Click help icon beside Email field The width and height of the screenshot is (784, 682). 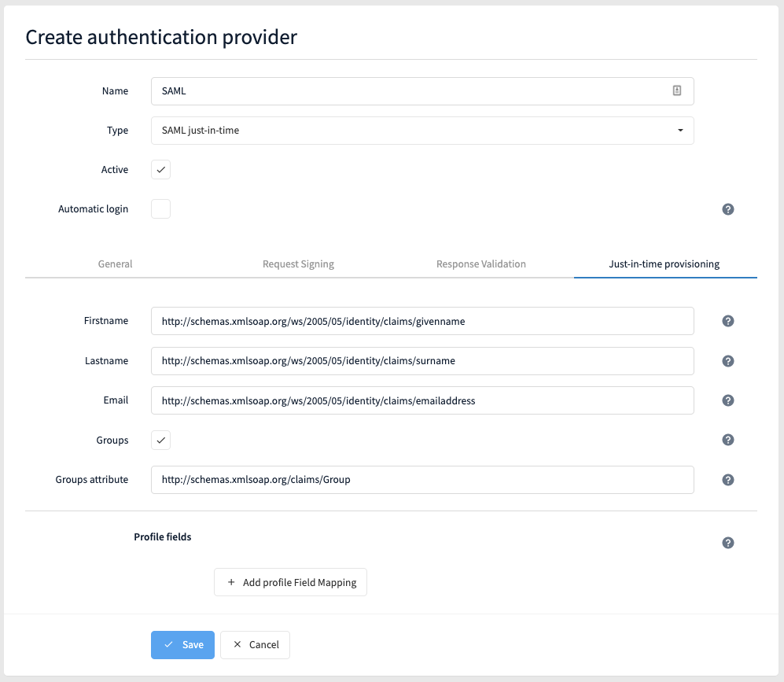[x=727, y=400]
